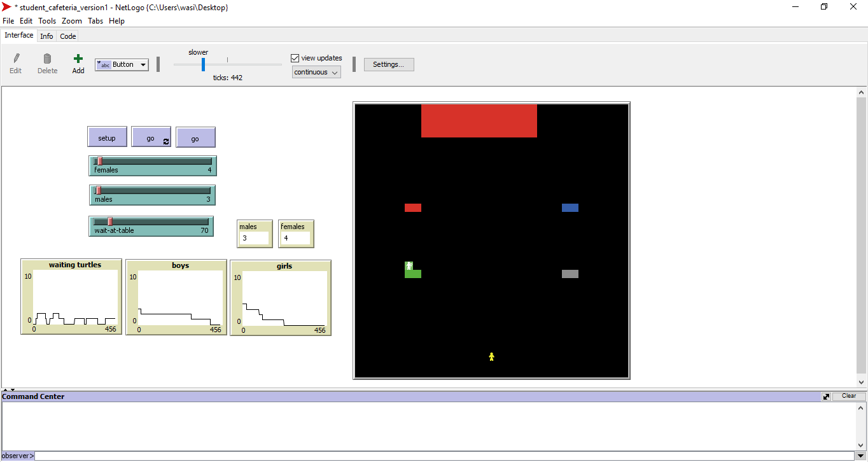The height and width of the screenshot is (462, 868).
Task: Click the yellow person turtle in the world
Action: coord(491,356)
